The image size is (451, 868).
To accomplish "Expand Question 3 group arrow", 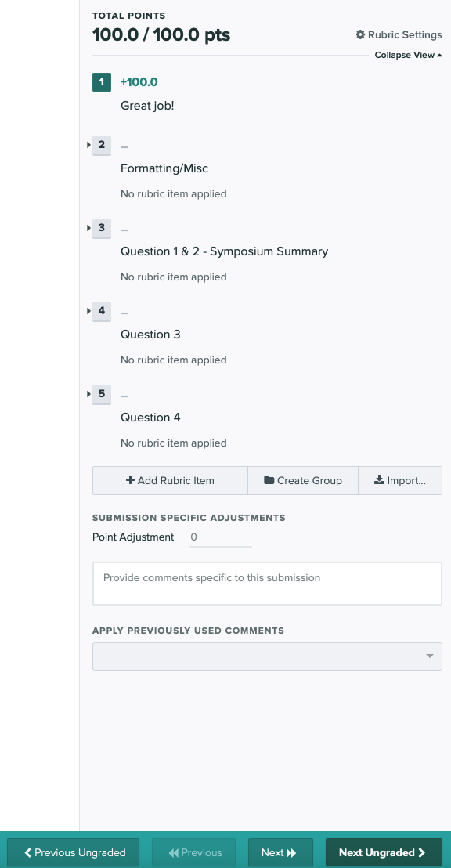I will [89, 311].
